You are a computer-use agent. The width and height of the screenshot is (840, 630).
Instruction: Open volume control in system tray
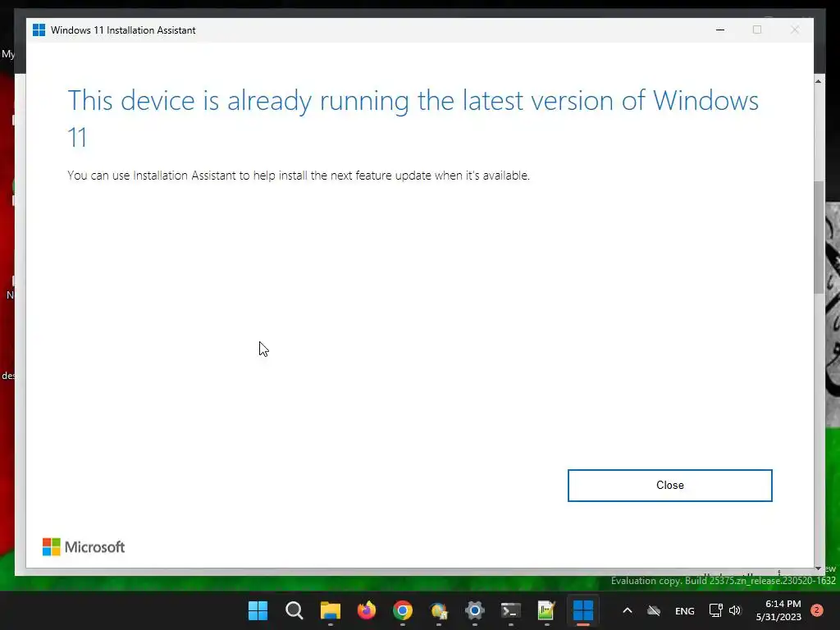pyautogui.click(x=735, y=610)
